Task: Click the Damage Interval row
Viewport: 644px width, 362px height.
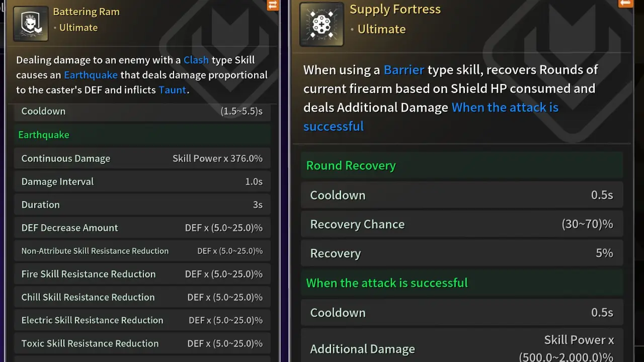Action: pos(142,182)
